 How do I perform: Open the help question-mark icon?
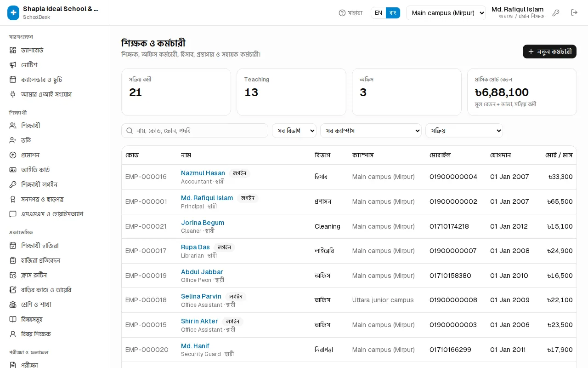coord(342,13)
